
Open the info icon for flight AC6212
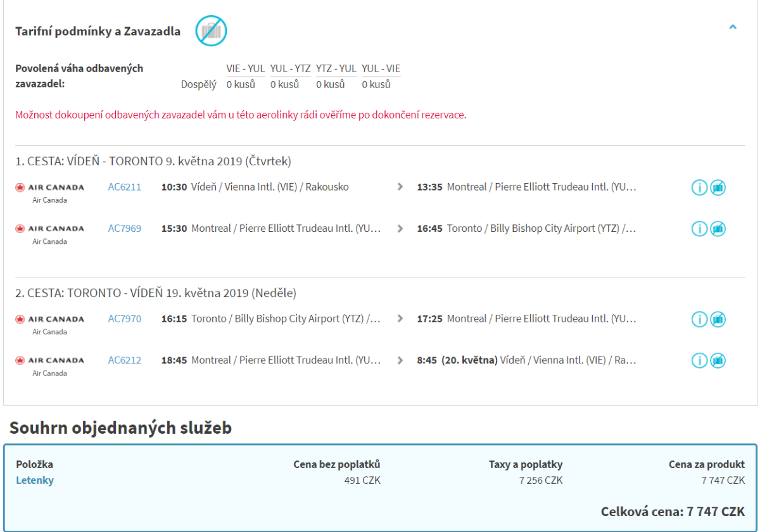(x=699, y=360)
